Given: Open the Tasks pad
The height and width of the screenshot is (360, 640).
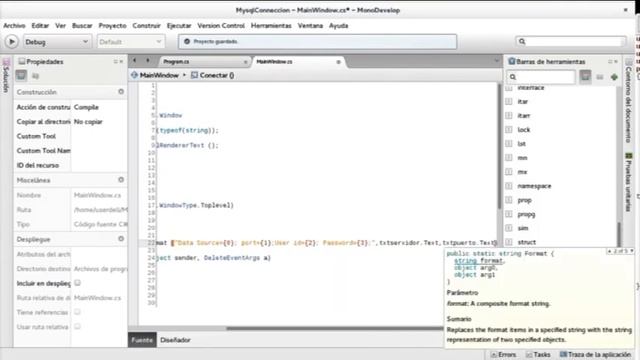Looking at the screenshot, I should tap(538, 355).
